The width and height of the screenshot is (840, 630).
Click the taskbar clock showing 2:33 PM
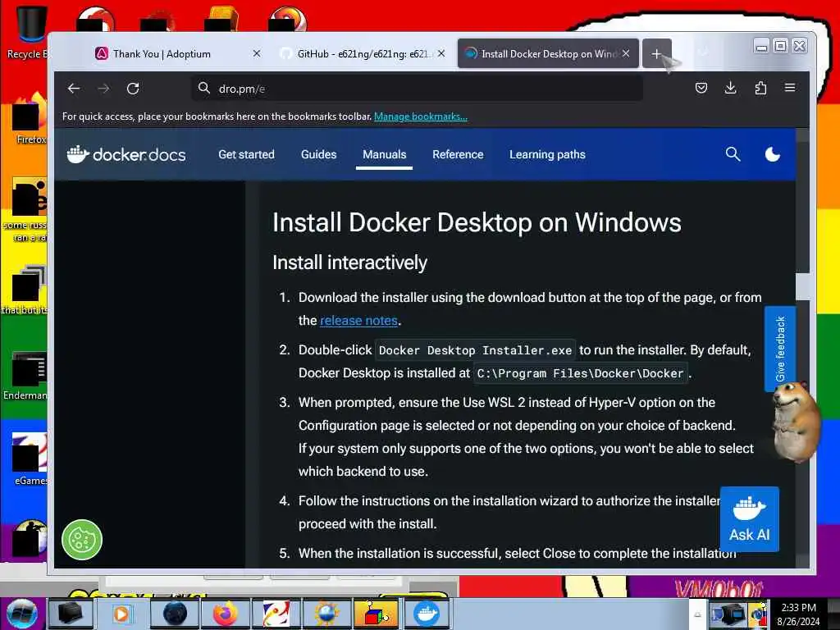798,614
